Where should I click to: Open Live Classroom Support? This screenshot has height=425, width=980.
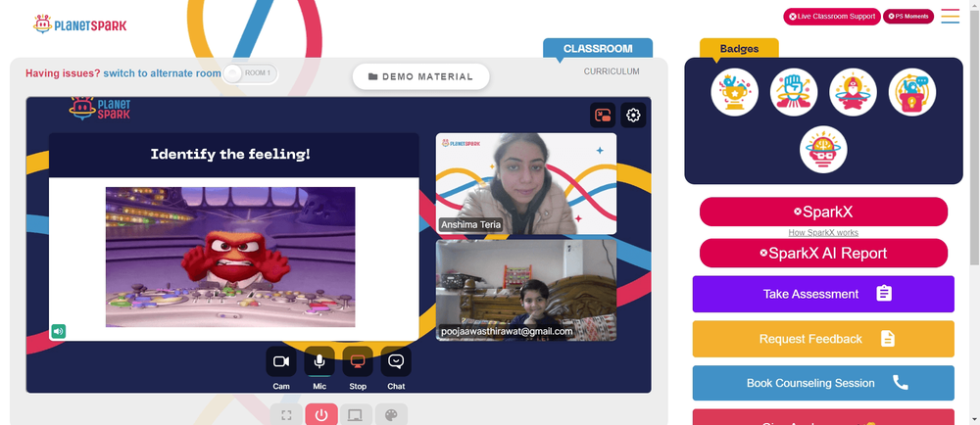point(832,17)
